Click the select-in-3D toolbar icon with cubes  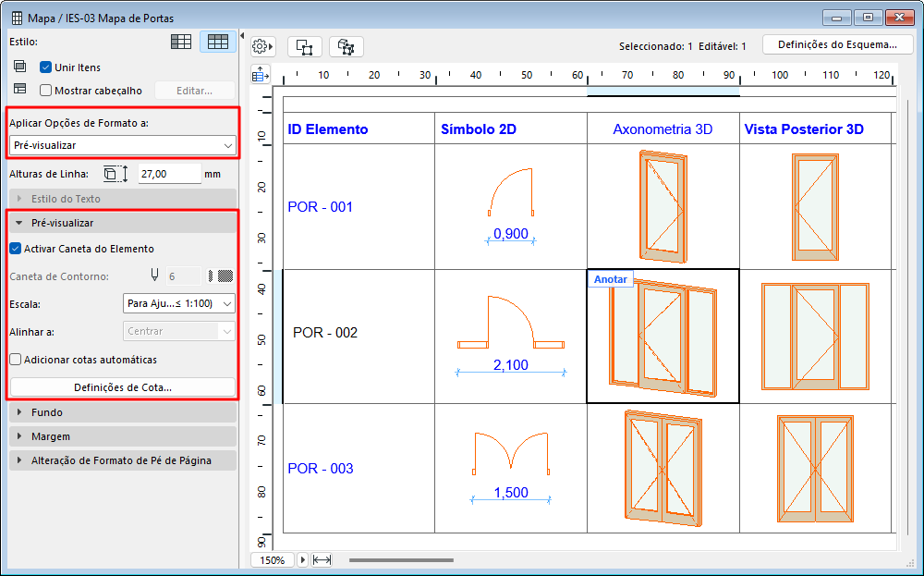pos(346,47)
